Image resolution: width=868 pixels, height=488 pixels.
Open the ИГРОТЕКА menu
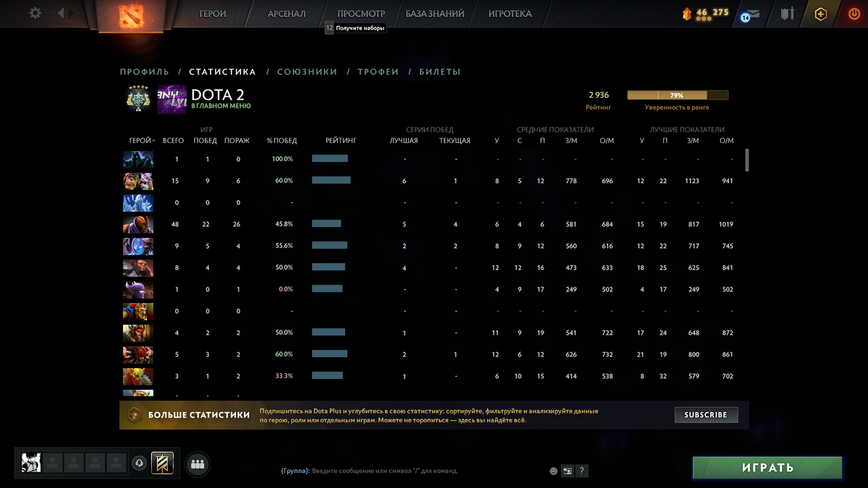(x=510, y=14)
